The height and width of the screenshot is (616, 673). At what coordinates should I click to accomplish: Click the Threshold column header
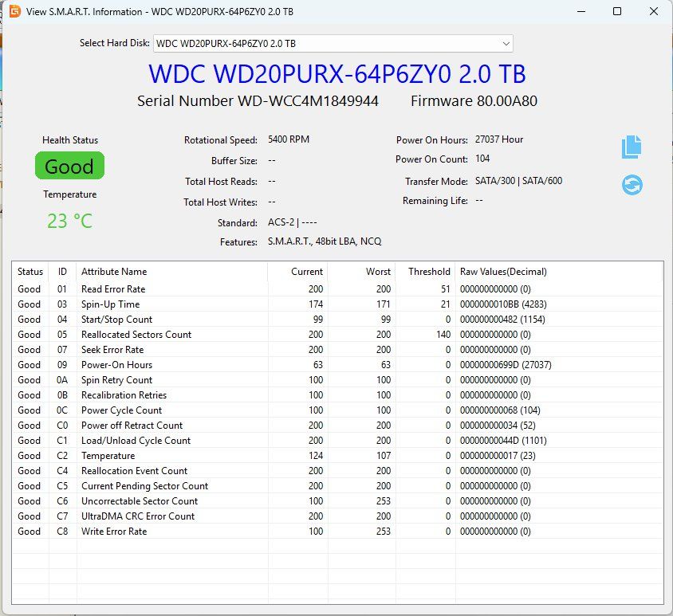click(425, 272)
